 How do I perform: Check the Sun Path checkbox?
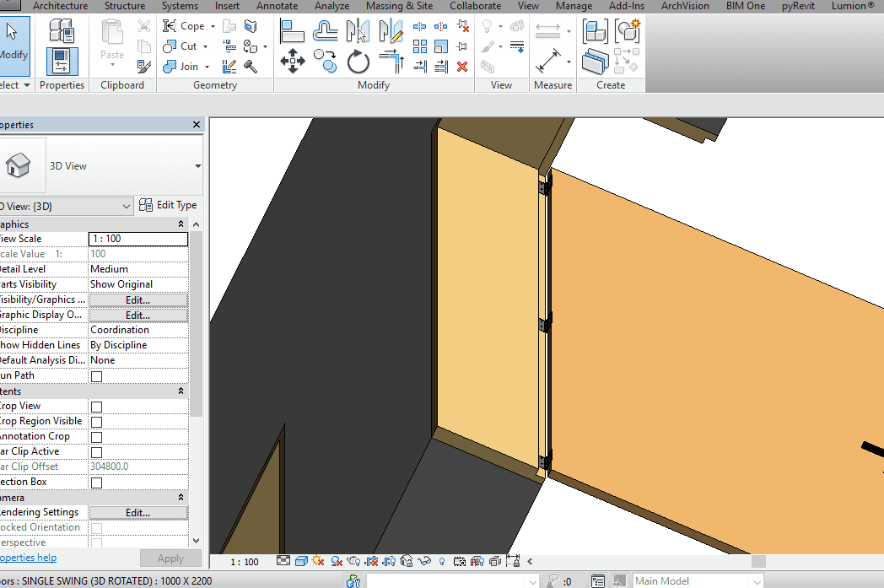(x=96, y=376)
